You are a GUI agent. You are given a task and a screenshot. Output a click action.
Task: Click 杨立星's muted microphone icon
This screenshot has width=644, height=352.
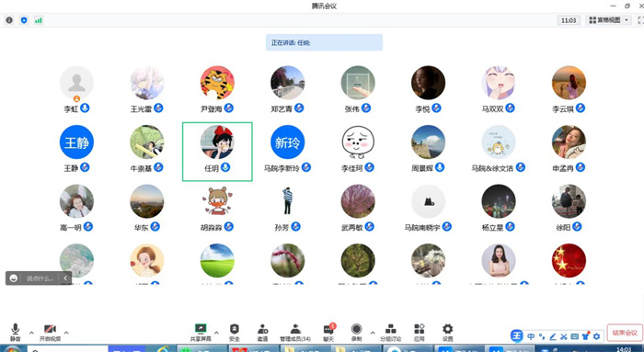point(510,226)
